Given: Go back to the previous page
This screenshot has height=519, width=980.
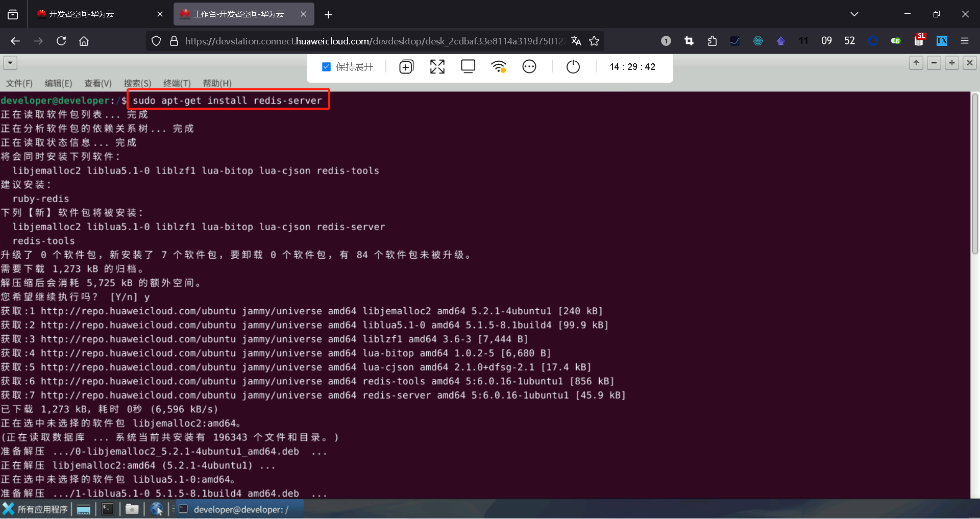Looking at the screenshot, I should pos(15,41).
